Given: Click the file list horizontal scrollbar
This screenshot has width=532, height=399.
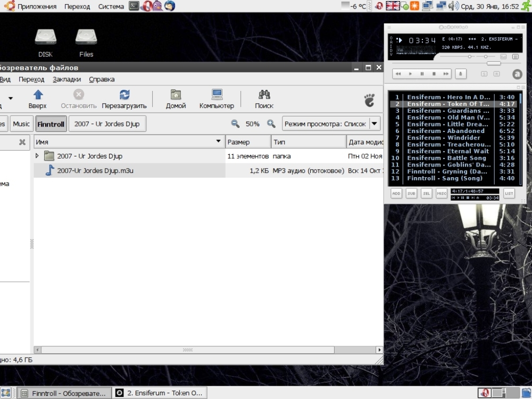Looking at the screenshot, I should pyautogui.click(x=188, y=350).
